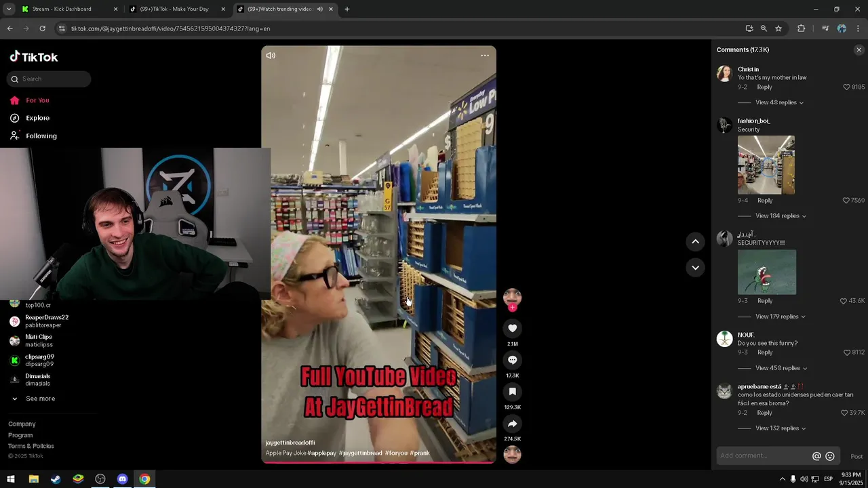Mute tab audio icon on active tab
This screenshot has width=868, height=488.
(x=319, y=9)
